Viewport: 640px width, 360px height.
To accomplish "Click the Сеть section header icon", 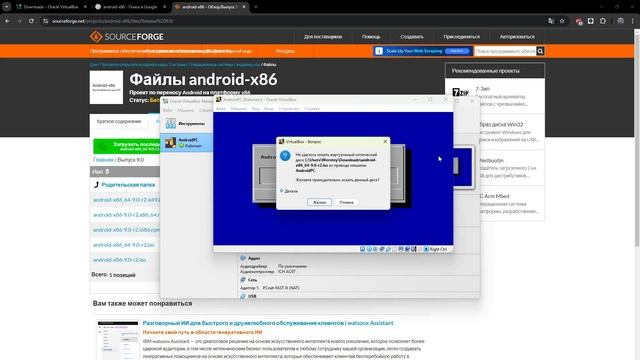I will [243, 280].
